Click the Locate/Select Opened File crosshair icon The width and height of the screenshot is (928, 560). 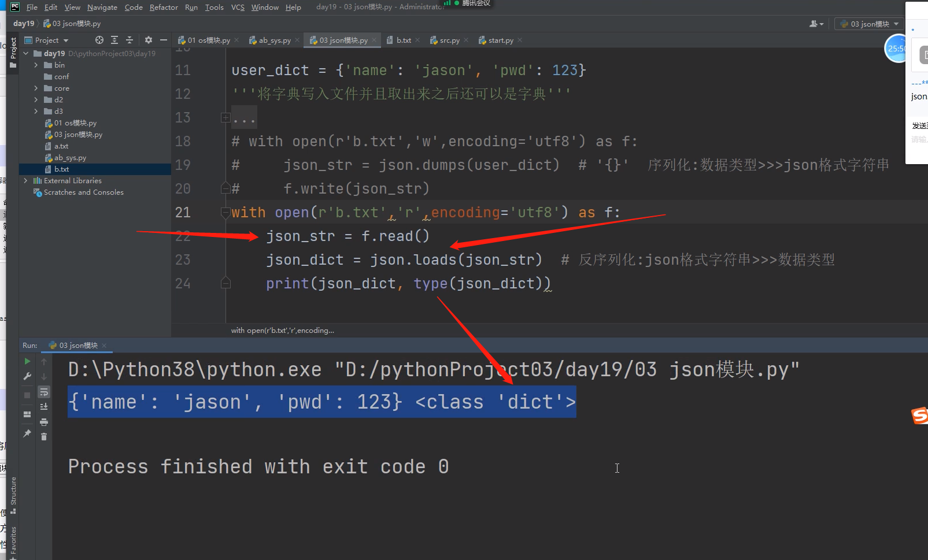click(x=99, y=40)
